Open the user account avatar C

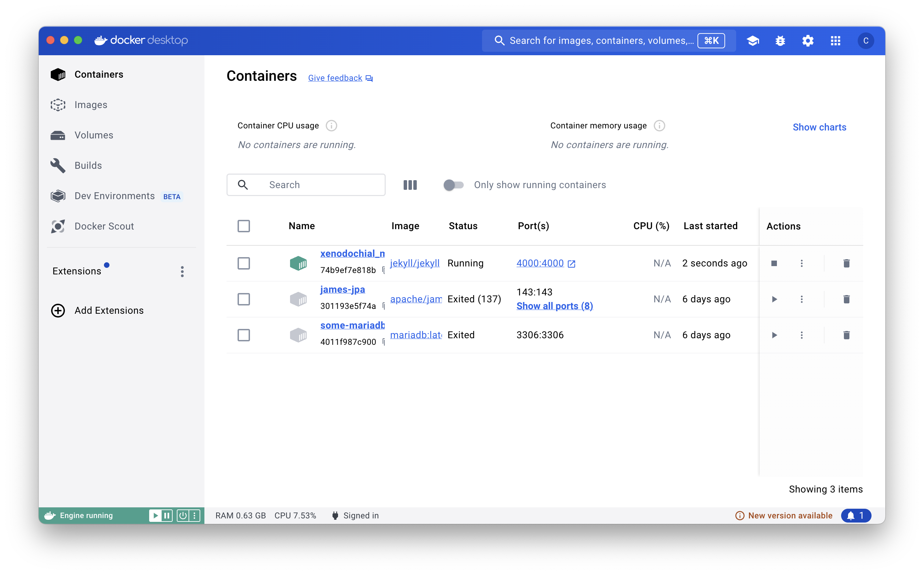[865, 41]
